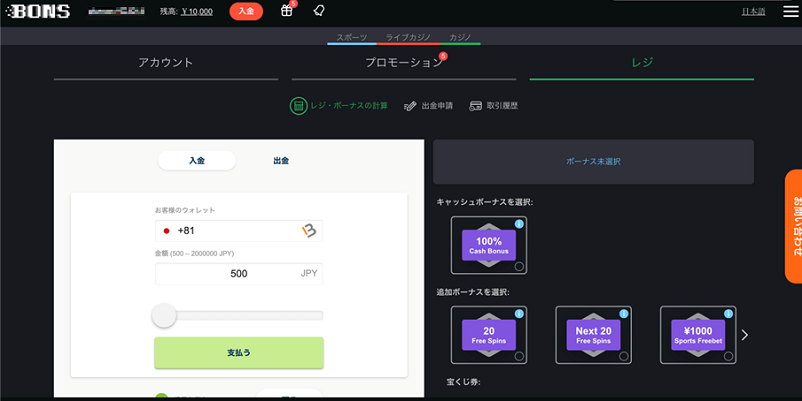
Task: Select the 入金 toggle in the payment form
Action: [x=197, y=161]
